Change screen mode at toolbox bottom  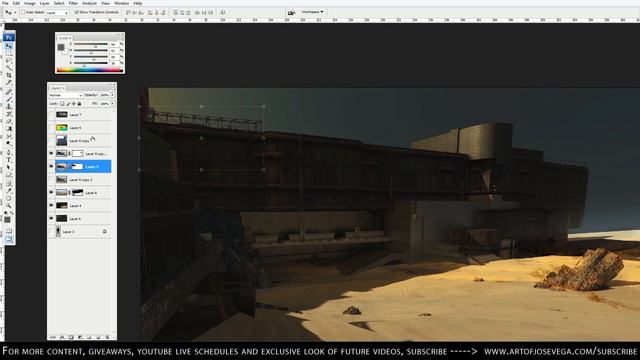(x=9, y=239)
